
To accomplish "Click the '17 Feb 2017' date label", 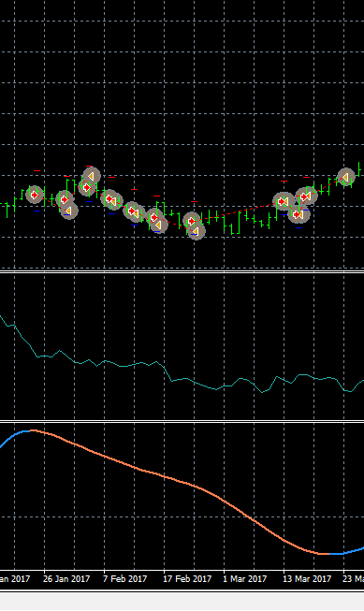I will (x=187, y=578).
